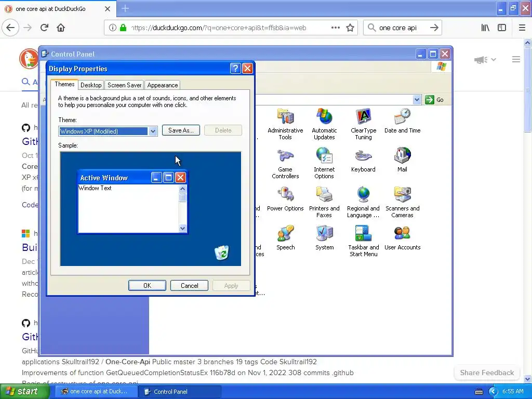Click OK in Display Properties
This screenshot has width=532, height=399.
[x=147, y=286]
